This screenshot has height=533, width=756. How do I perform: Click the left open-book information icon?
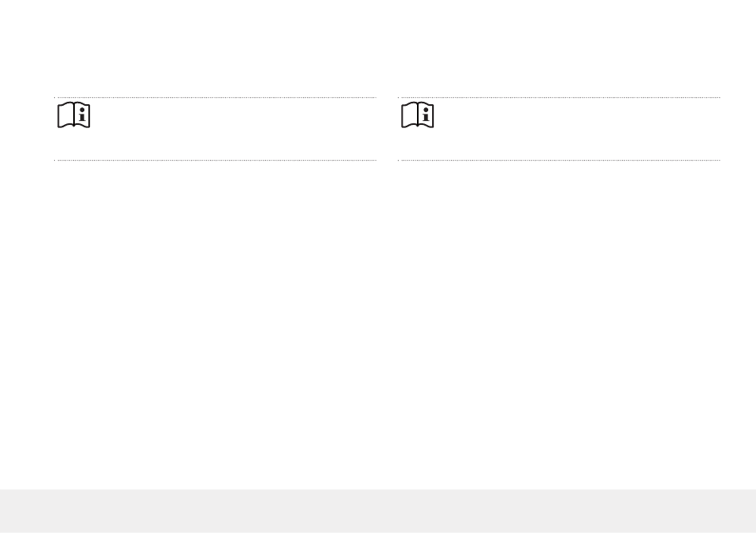[74, 115]
